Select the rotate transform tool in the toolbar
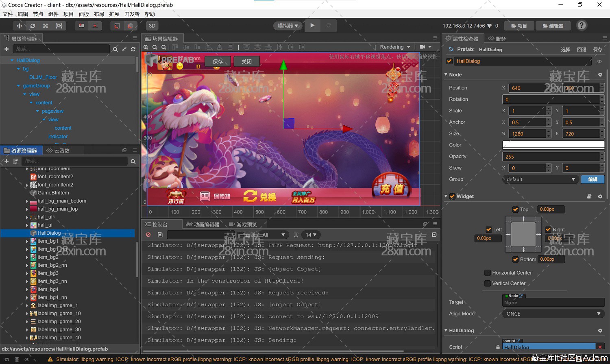The width and height of the screenshot is (610, 364). point(33,26)
